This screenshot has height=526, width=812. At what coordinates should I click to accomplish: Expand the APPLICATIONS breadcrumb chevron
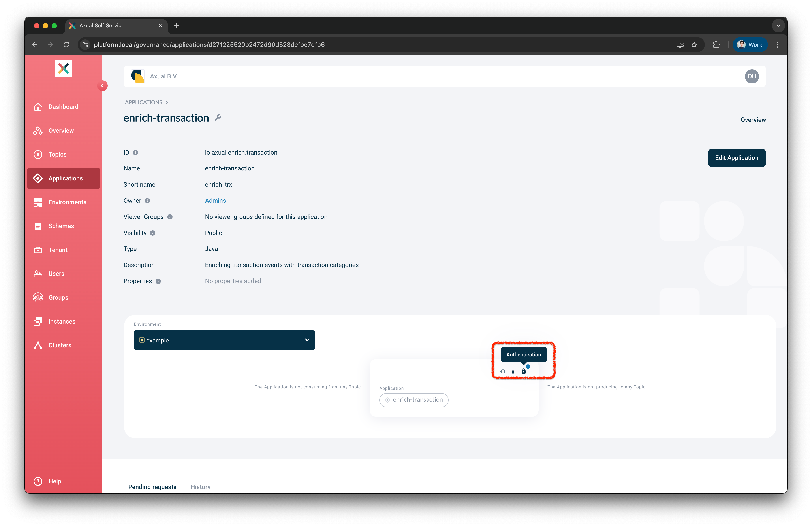point(167,102)
